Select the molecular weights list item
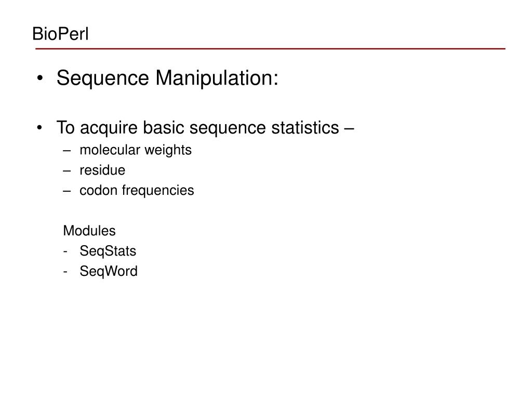 click(x=136, y=150)
